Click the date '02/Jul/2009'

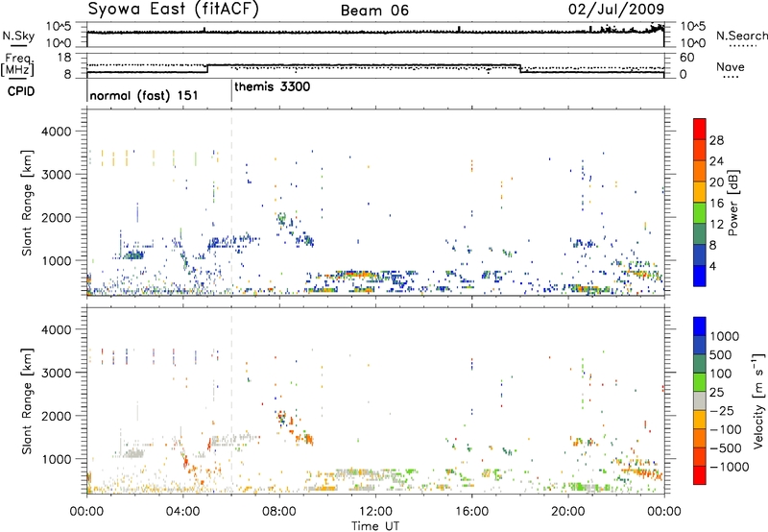616,9
